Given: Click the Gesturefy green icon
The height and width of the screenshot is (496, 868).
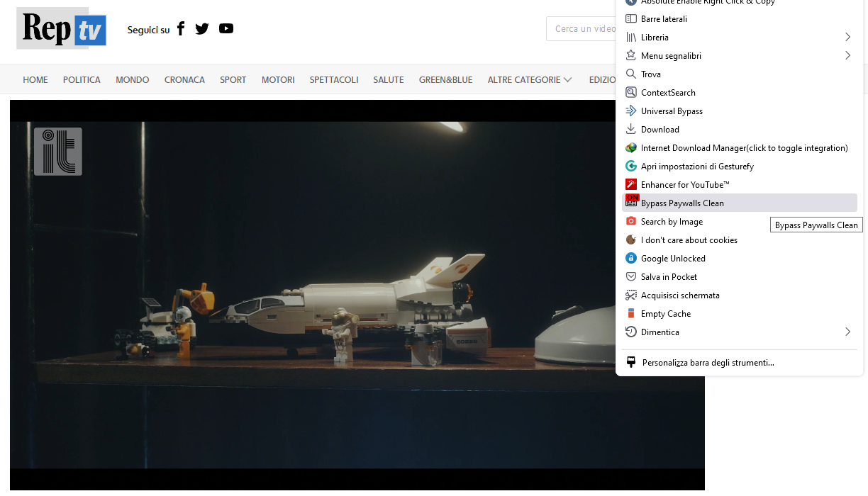Looking at the screenshot, I should pos(631,167).
